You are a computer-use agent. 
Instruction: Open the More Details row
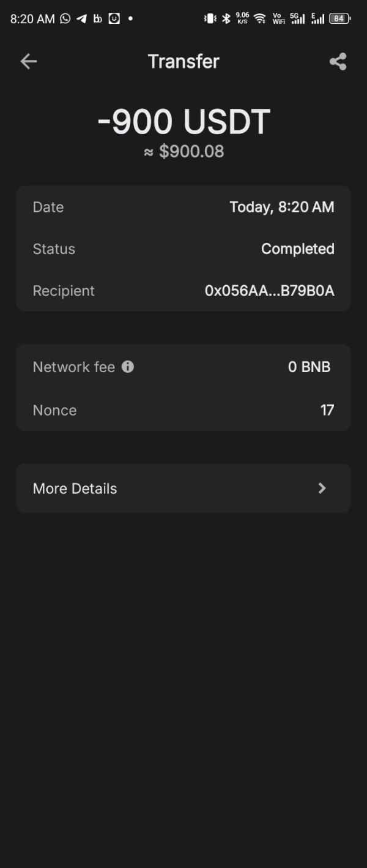pos(183,488)
